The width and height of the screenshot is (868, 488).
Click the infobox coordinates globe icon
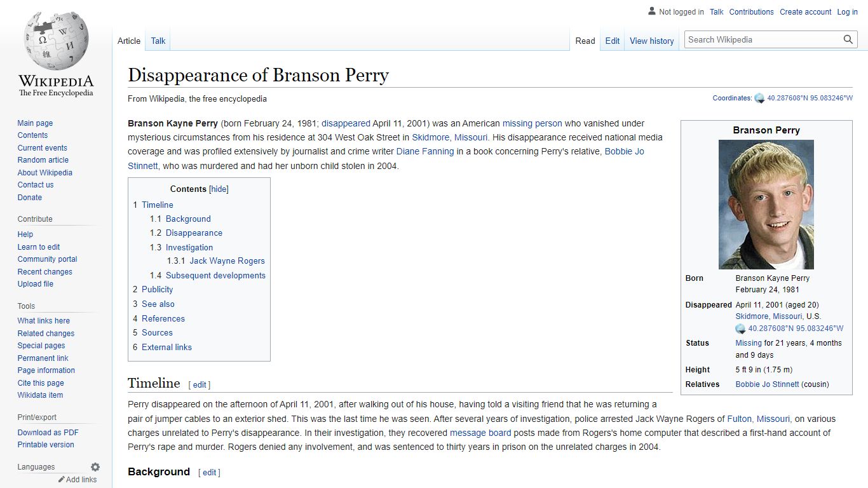740,329
